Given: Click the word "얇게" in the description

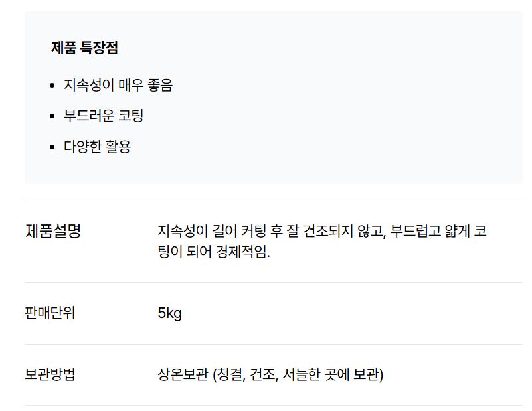Looking at the screenshot, I should click(x=460, y=232).
